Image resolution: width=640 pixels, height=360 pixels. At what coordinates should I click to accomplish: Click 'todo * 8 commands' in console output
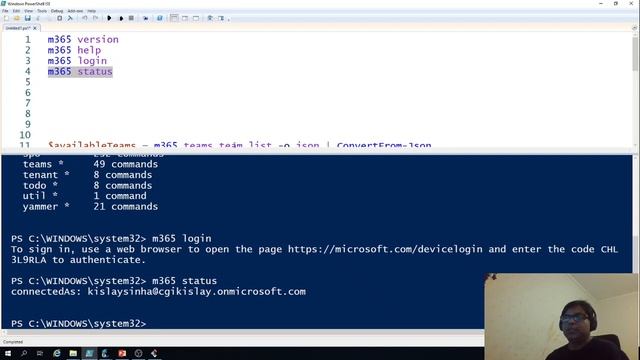(87, 185)
